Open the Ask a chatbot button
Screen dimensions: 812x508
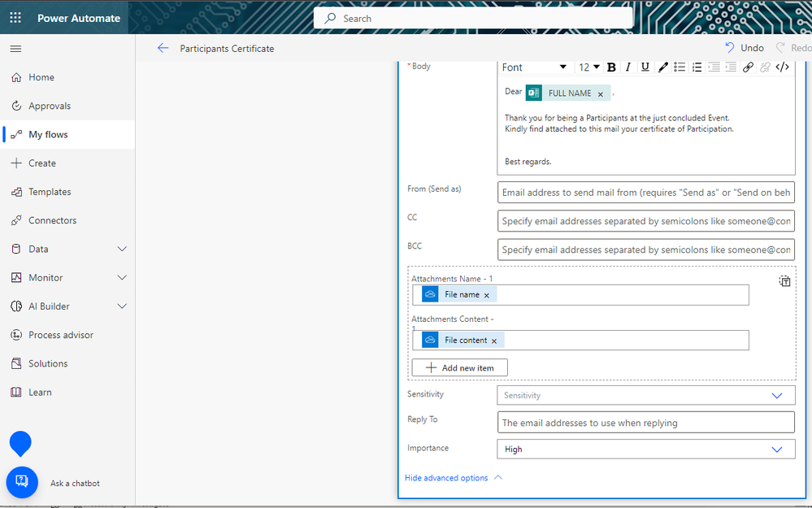pos(22,482)
